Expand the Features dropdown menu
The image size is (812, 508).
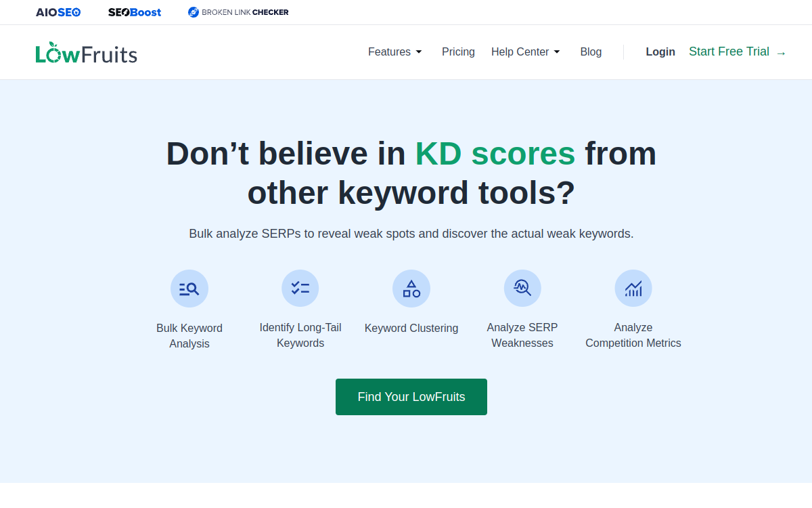[395, 52]
